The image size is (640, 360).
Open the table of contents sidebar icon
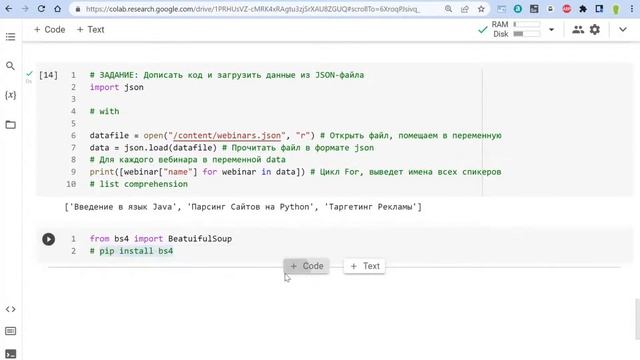[x=11, y=37]
